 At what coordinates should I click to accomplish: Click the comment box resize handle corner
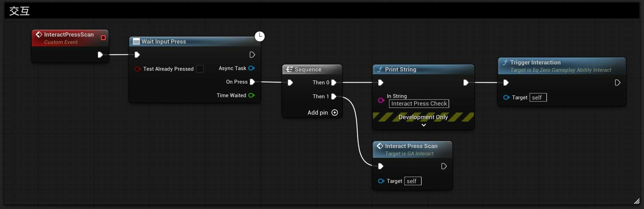[636, 201]
